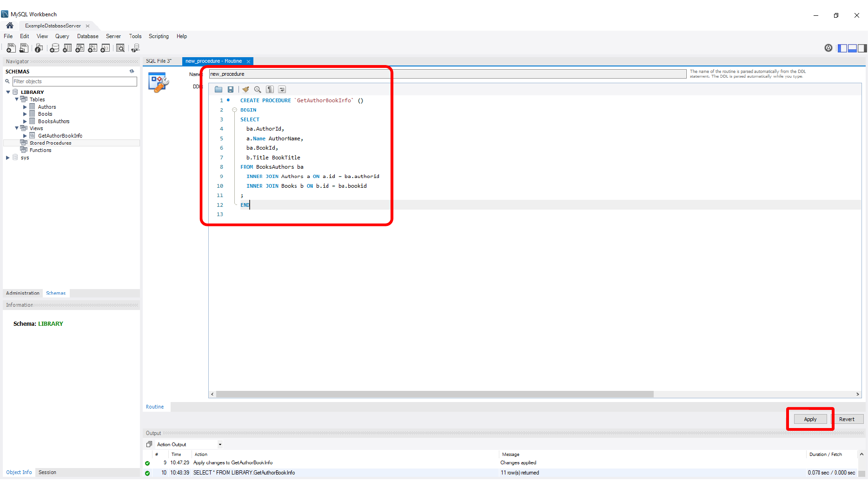Open find panel magnifier icon

pyautogui.click(x=258, y=89)
